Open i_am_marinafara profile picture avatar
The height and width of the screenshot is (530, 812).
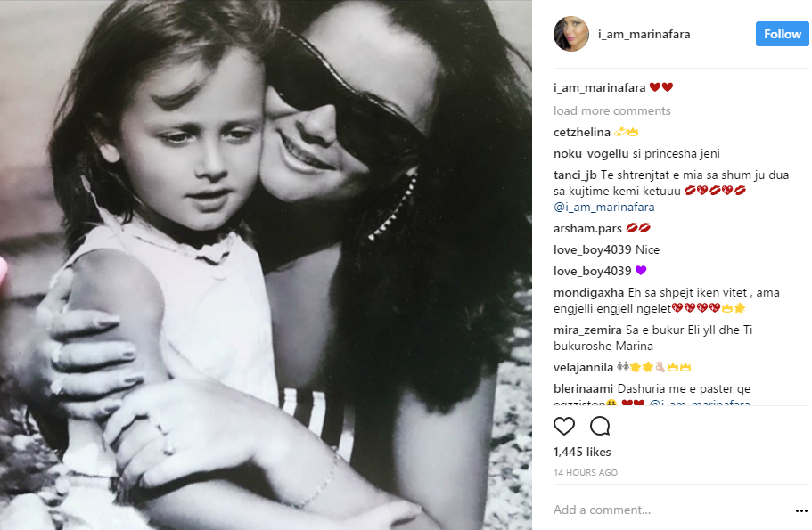point(571,34)
